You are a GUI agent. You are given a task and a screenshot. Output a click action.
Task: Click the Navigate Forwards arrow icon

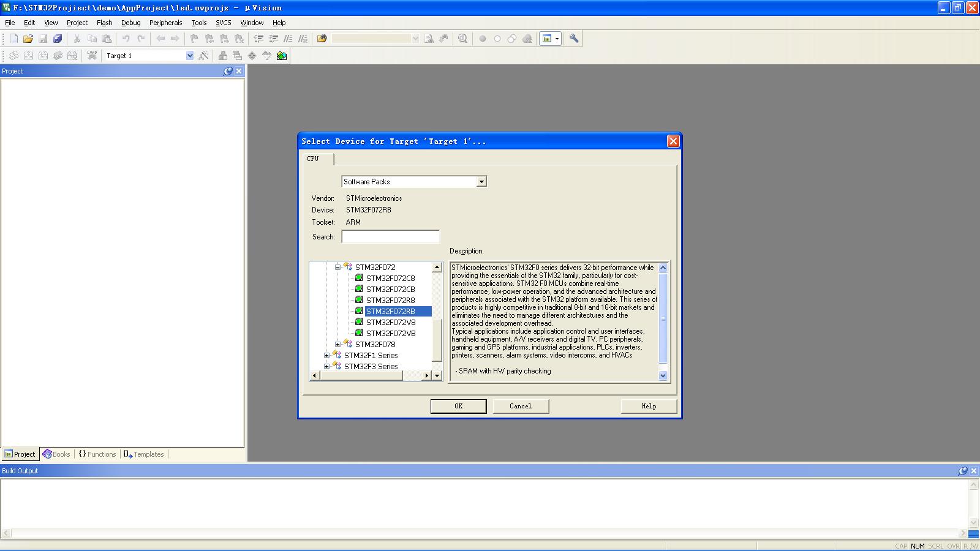click(175, 39)
